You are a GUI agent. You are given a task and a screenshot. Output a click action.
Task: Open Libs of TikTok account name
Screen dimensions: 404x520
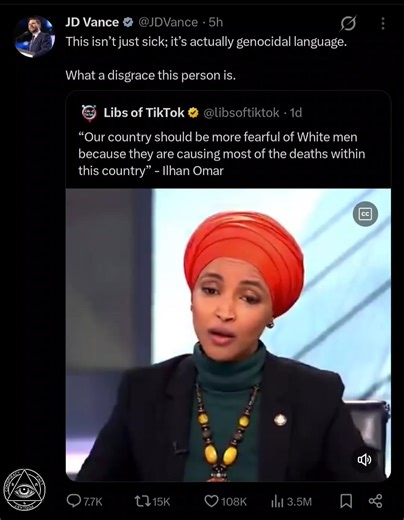[144, 113]
